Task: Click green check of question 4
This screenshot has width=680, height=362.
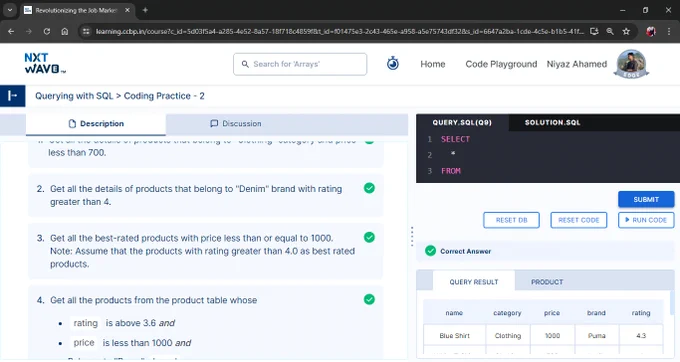Action: pos(369,300)
